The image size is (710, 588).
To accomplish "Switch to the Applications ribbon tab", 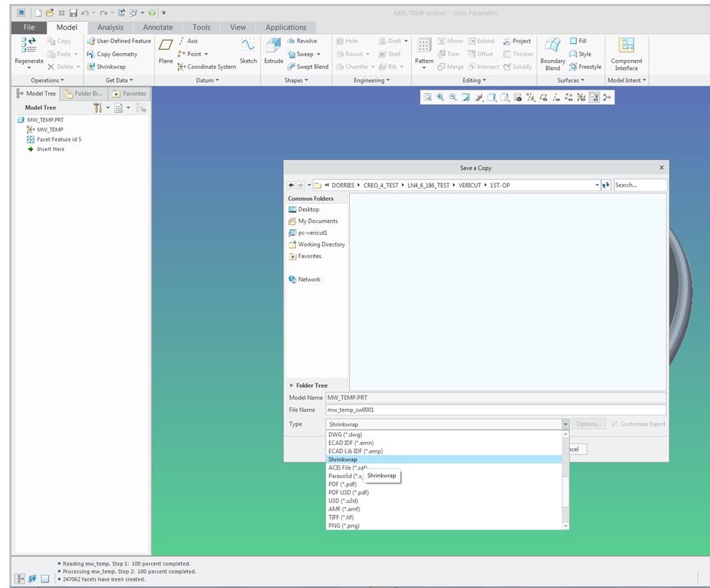I will 286,27.
